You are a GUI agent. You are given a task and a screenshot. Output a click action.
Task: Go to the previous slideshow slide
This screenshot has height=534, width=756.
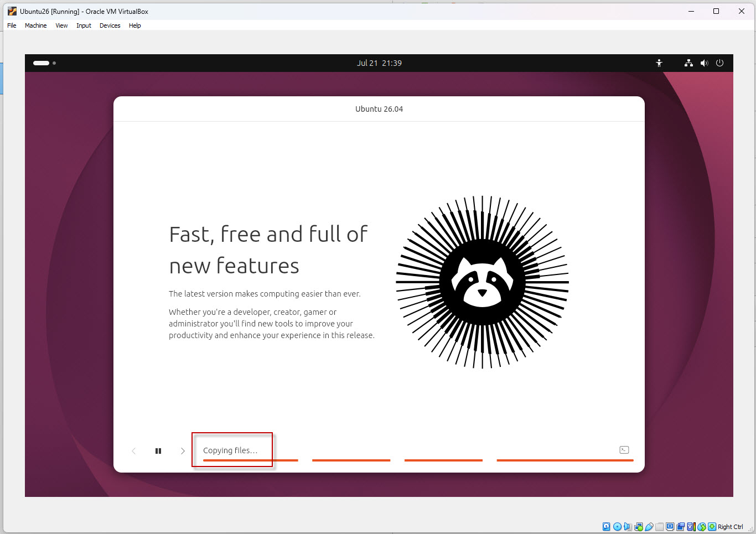(x=133, y=451)
